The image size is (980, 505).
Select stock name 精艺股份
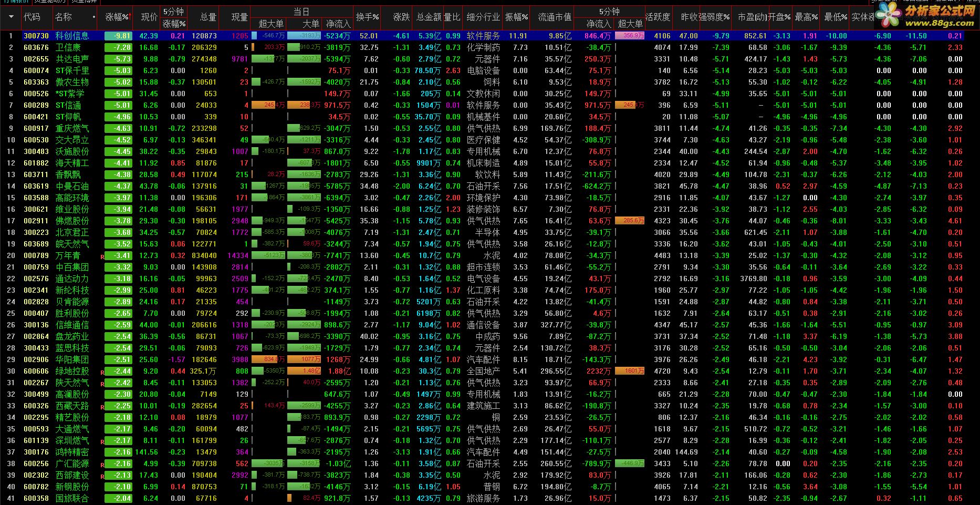pos(72,417)
